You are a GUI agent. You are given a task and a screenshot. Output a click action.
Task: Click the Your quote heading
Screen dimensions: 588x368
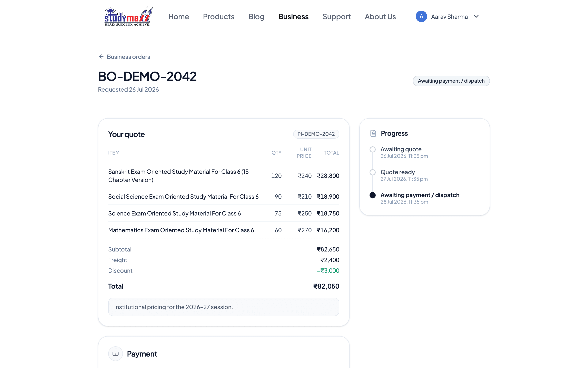click(x=126, y=134)
